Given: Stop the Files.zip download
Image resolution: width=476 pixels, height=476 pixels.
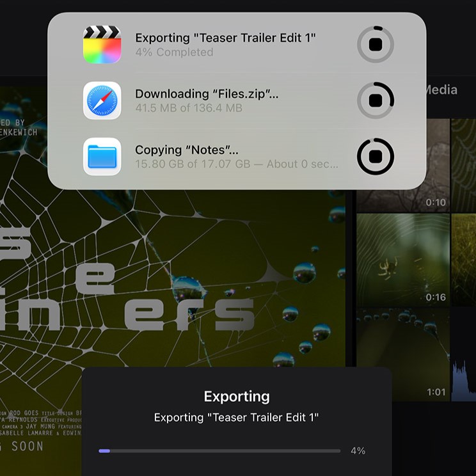Looking at the screenshot, I should point(376,100).
